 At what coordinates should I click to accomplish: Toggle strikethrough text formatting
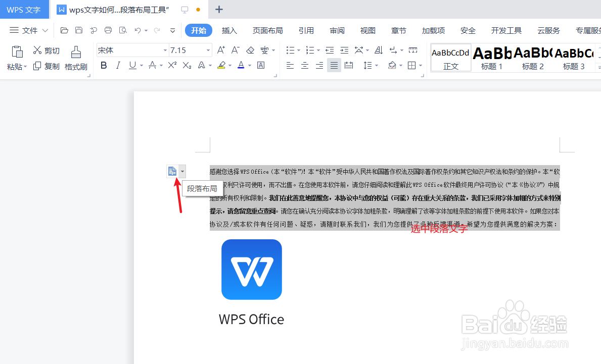click(x=152, y=66)
